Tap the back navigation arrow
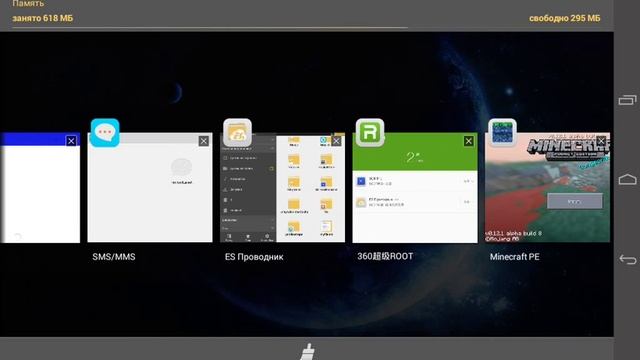 click(x=627, y=259)
